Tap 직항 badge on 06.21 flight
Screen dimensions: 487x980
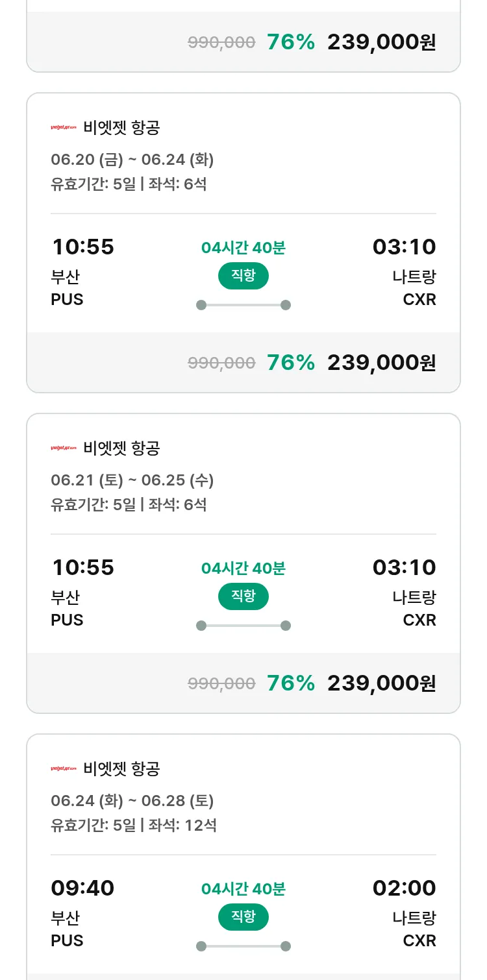(243, 596)
